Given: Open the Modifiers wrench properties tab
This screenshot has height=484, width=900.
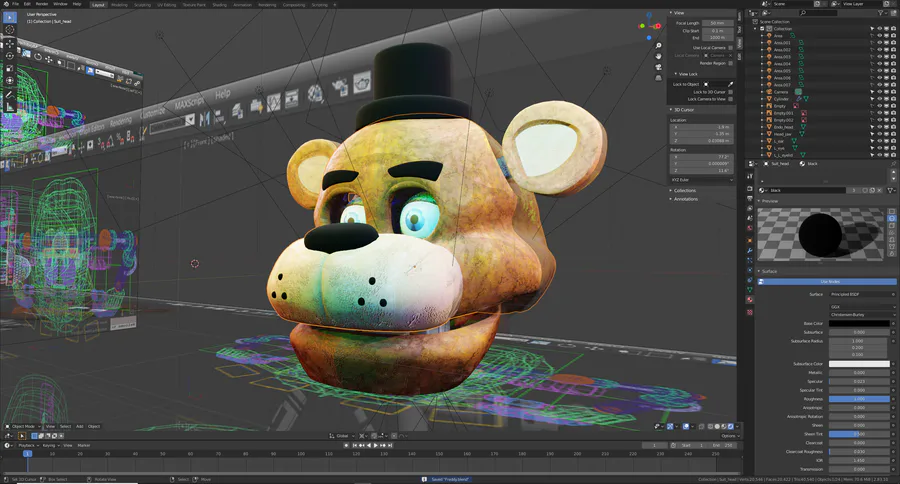Looking at the screenshot, I should [x=750, y=250].
